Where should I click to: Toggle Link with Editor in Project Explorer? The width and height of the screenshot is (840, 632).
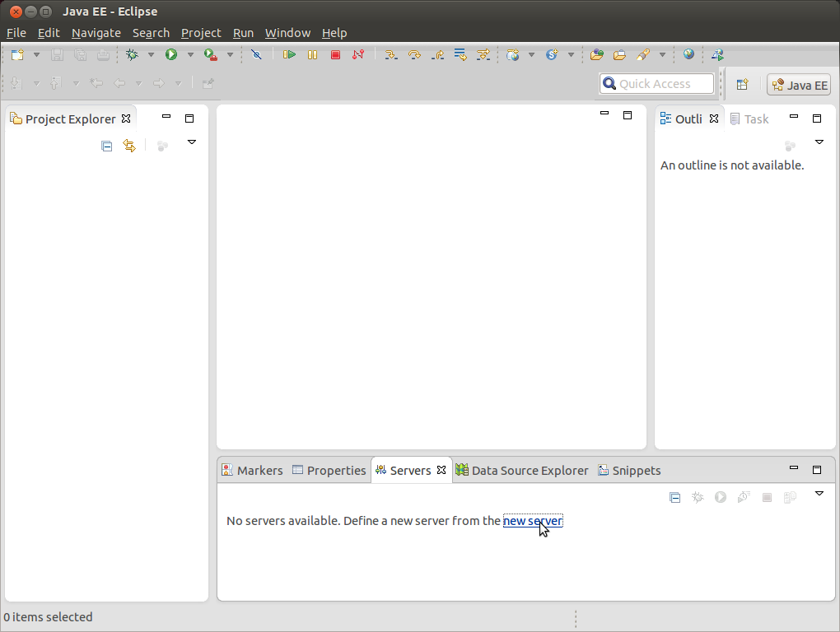coord(129,146)
